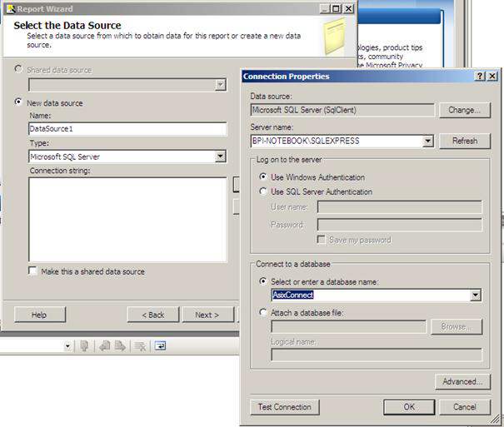This screenshot has height=427, width=504.
Task: Click the User name input field
Action: tap(400, 207)
